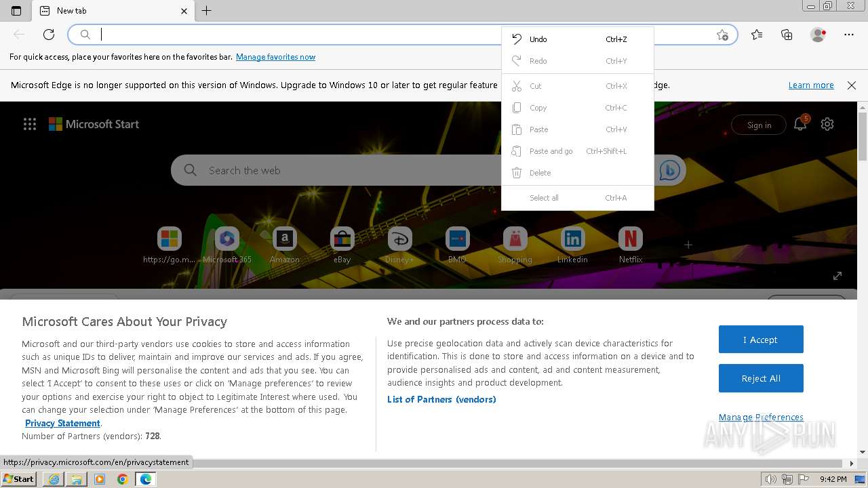
Task: Open File Explorer from the taskbar
Action: click(77, 479)
